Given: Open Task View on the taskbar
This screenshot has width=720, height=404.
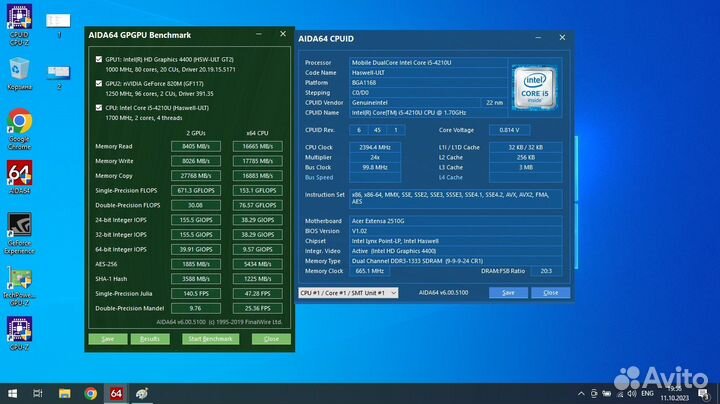Looking at the screenshot, I should (38, 393).
